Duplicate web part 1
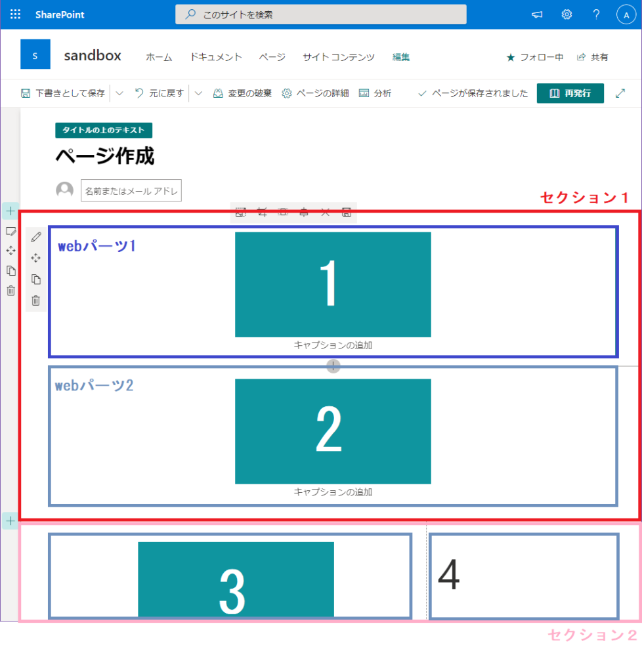This screenshot has height=672, width=642. (36, 280)
